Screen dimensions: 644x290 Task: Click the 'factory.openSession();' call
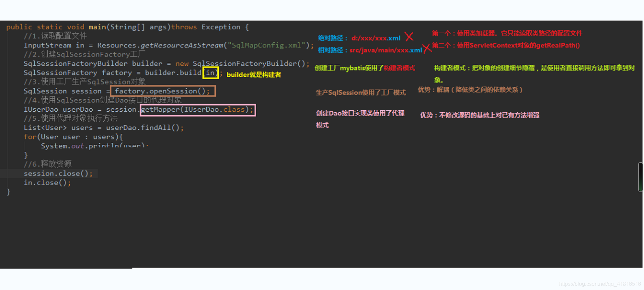click(x=163, y=91)
